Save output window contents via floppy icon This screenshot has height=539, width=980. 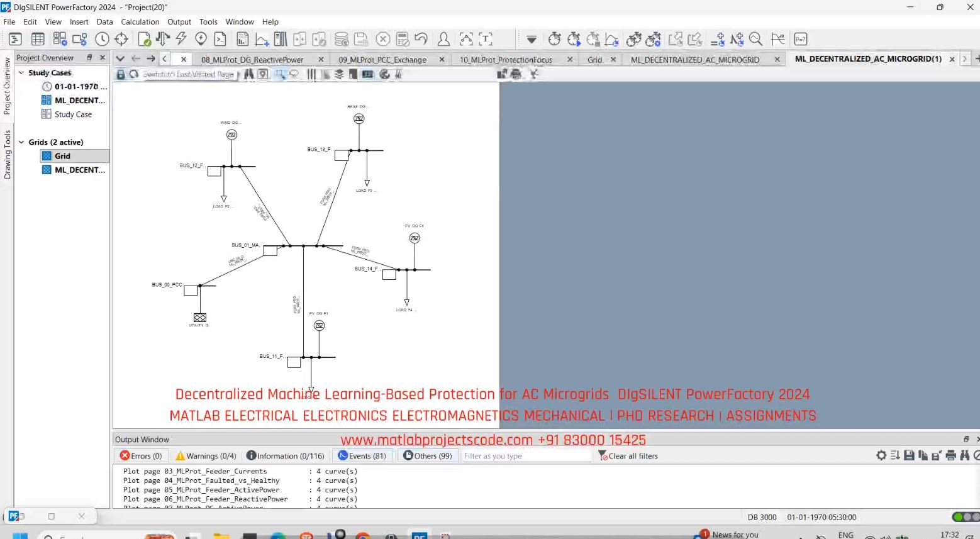tap(909, 455)
